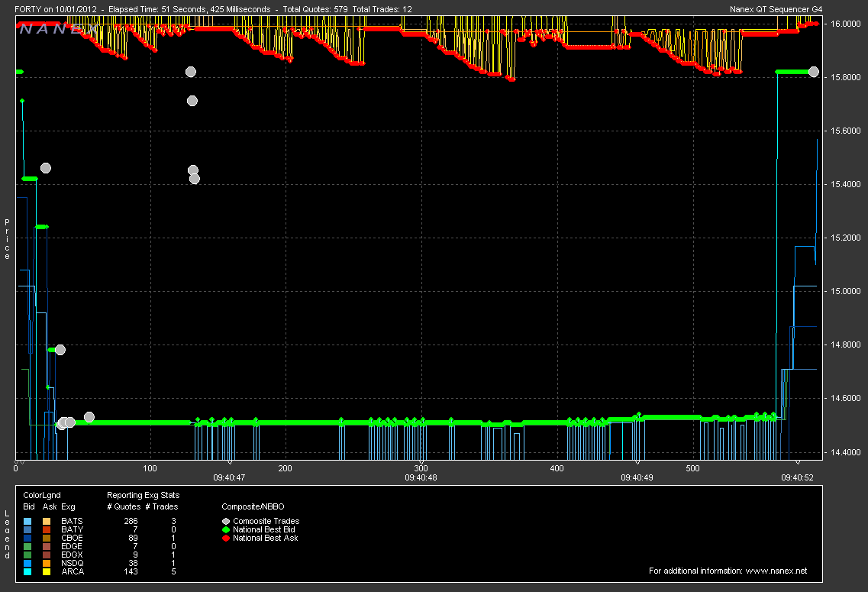Select the CBOE quote count 89
This screenshot has width=868, height=592.
point(133,538)
